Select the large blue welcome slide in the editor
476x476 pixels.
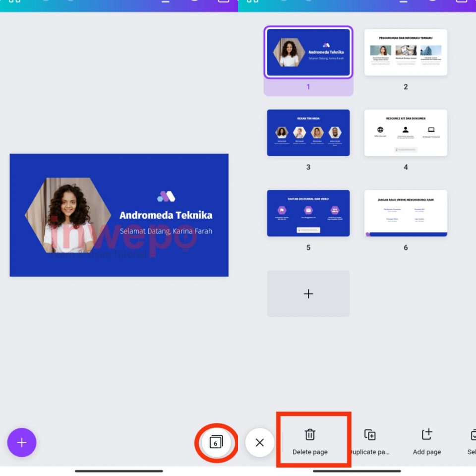(x=119, y=215)
